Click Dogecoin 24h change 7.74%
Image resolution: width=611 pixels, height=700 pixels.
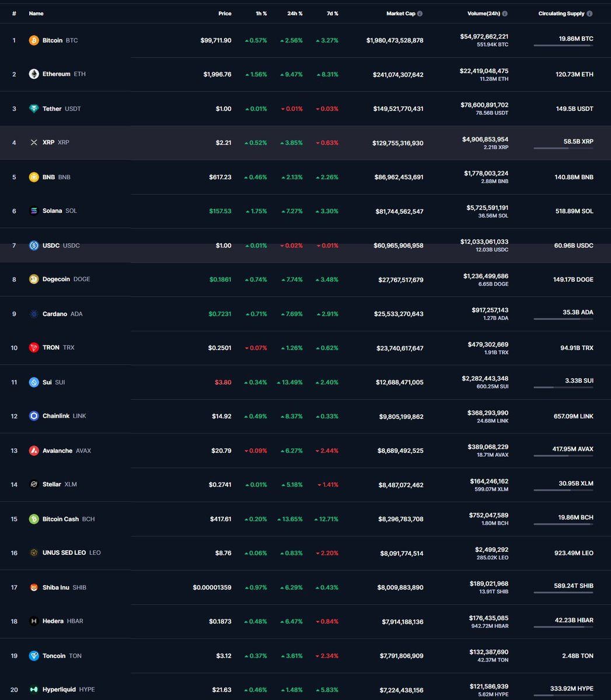click(x=292, y=279)
